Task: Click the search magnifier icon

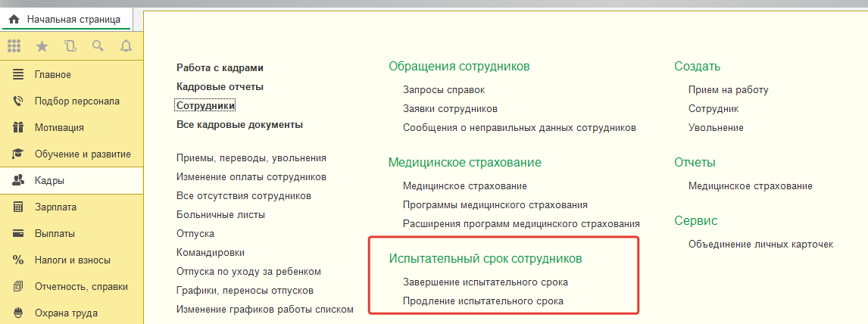Action: click(x=98, y=46)
